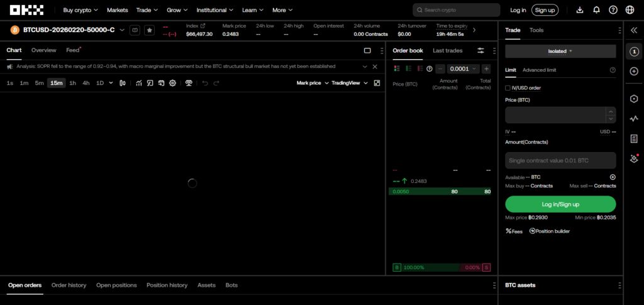Viewport: 644px width, 305px height.
Task: Show only asks in order book
Action: click(419, 69)
